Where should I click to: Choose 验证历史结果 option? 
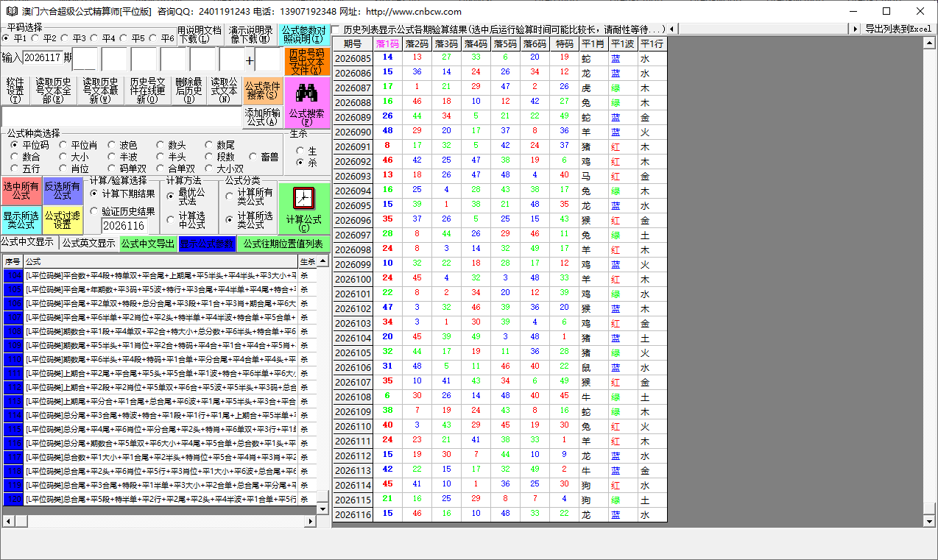point(95,211)
